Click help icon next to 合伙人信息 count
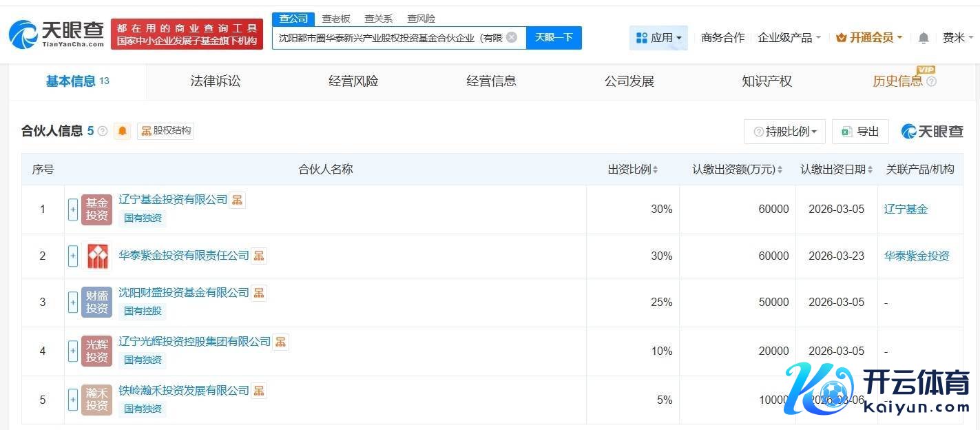Viewport: 980px width, 430px height. tap(103, 131)
